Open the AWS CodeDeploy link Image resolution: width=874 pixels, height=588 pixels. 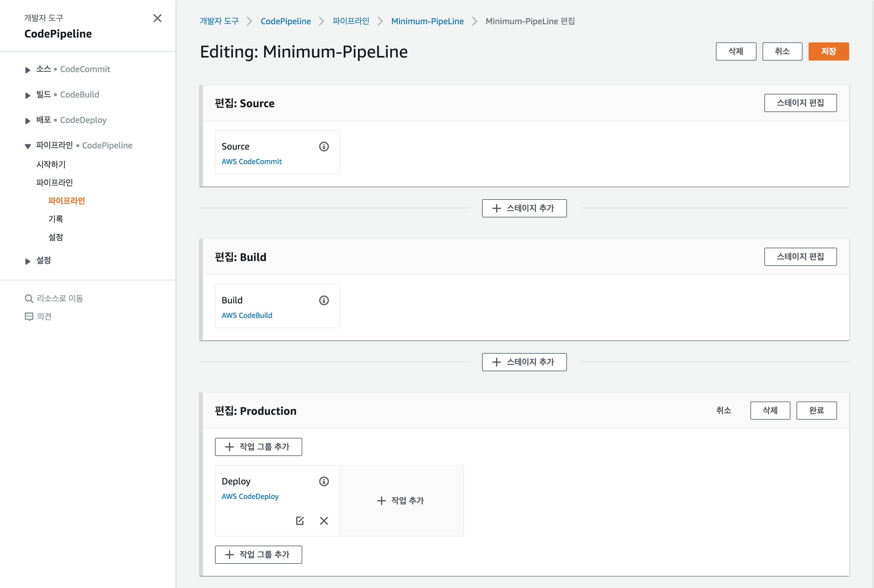pyautogui.click(x=250, y=497)
